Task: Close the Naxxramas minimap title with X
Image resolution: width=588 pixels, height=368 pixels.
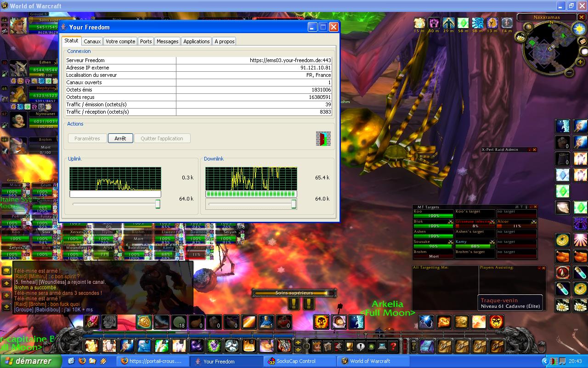Action: point(582,17)
